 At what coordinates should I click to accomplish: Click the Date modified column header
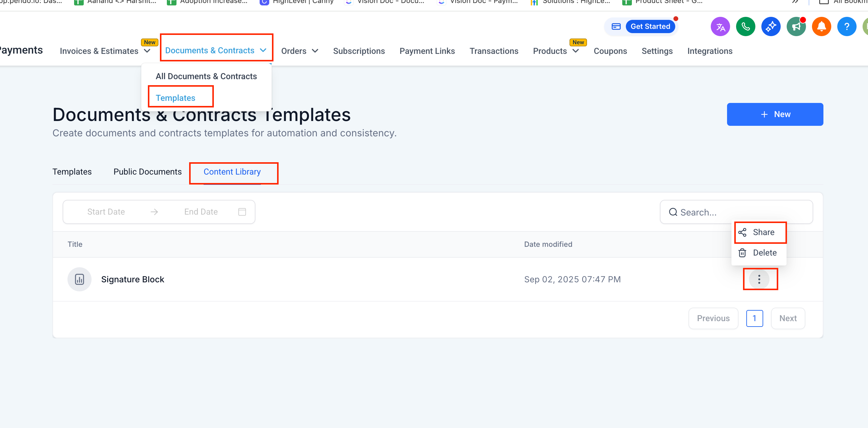(548, 244)
